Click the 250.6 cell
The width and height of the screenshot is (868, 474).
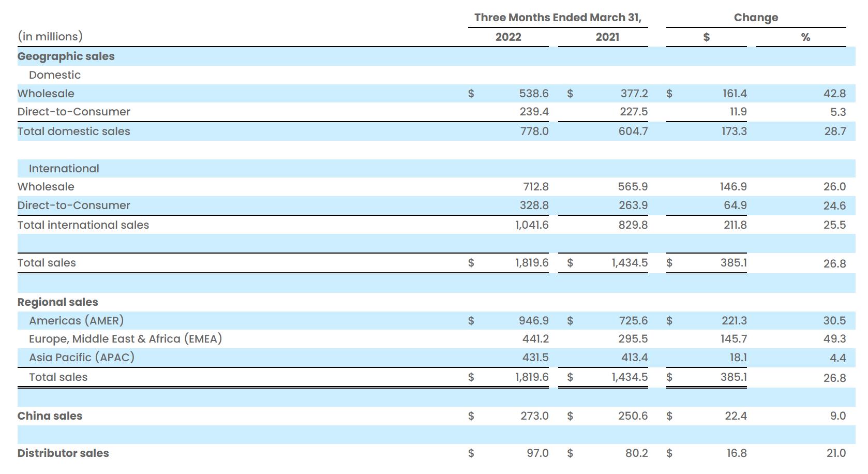coord(633,416)
